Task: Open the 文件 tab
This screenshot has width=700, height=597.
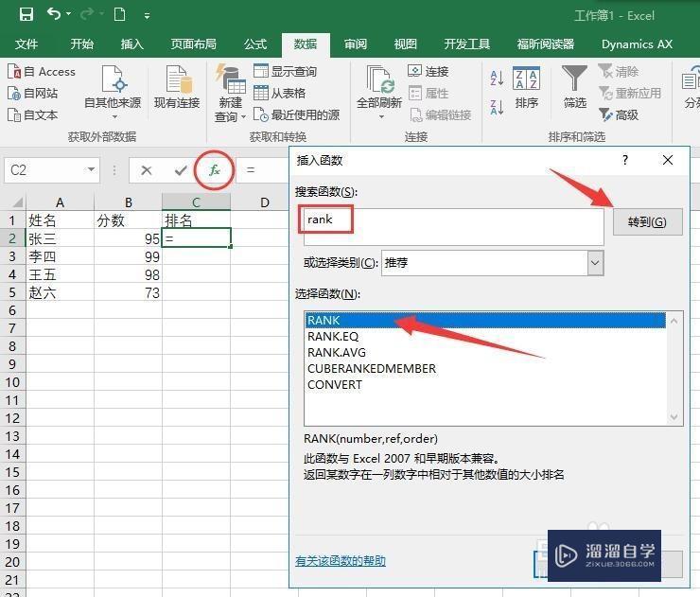Action: point(26,44)
